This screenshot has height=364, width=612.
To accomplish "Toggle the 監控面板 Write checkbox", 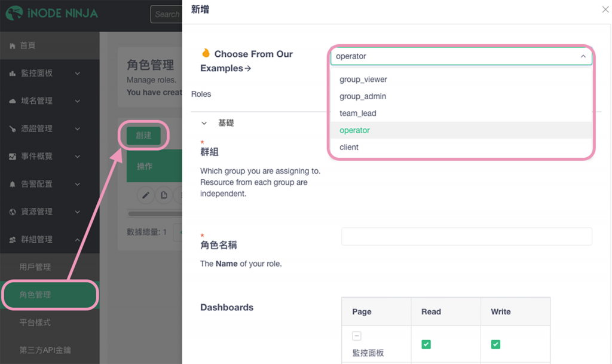I will click(x=495, y=344).
